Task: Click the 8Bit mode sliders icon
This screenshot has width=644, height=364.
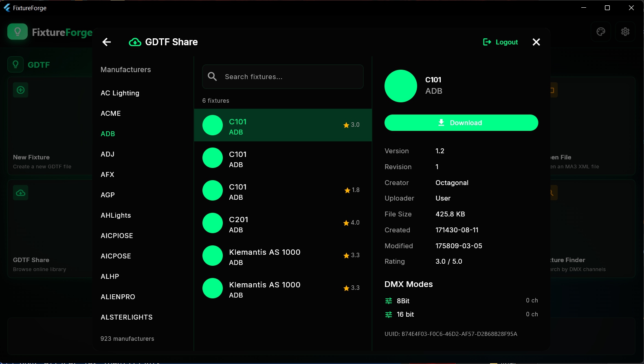Action: (389, 301)
